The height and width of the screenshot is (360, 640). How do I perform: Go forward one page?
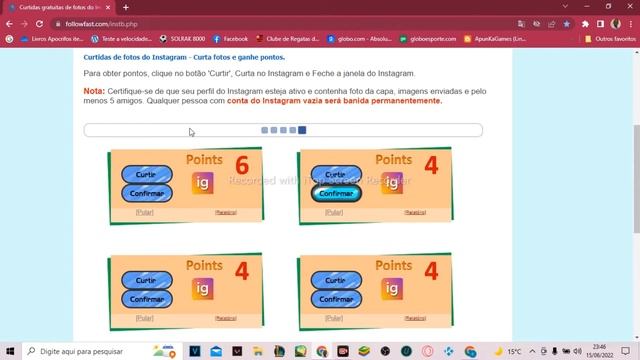click(24, 24)
